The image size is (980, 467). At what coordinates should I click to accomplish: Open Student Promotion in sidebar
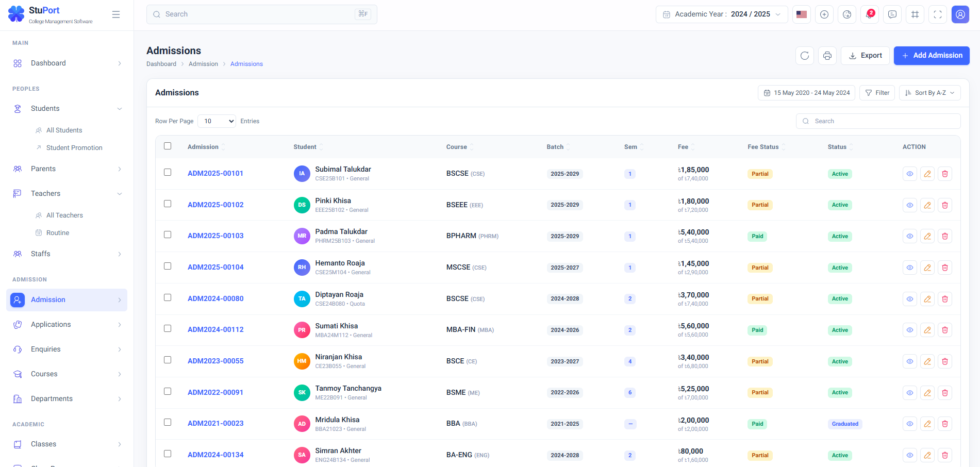click(74, 148)
